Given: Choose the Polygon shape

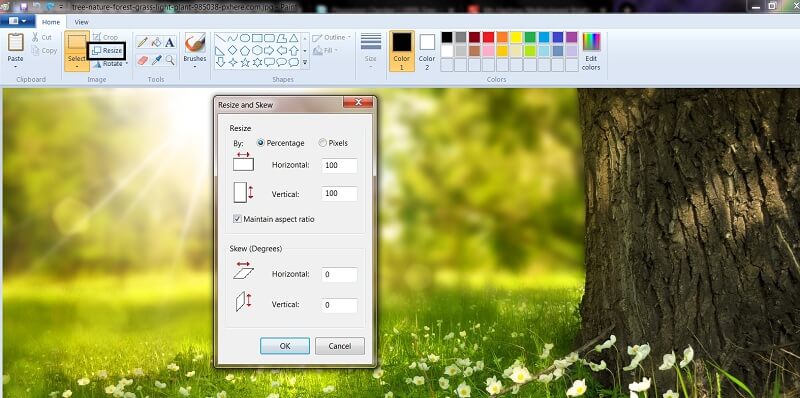Looking at the screenshot, I should [x=282, y=38].
